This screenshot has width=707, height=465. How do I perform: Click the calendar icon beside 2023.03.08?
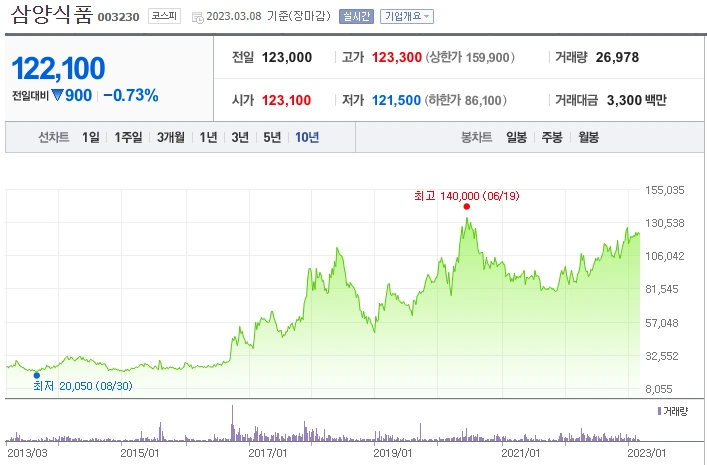(x=197, y=17)
